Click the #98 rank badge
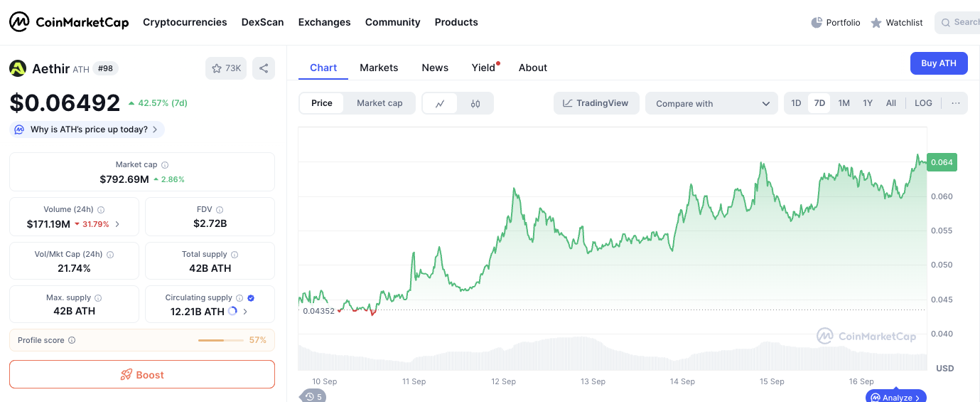The height and width of the screenshot is (402, 980). [x=105, y=68]
